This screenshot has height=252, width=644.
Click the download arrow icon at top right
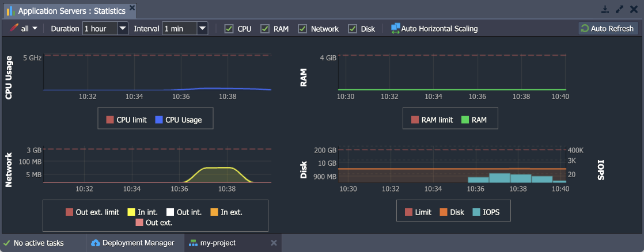(x=605, y=9)
